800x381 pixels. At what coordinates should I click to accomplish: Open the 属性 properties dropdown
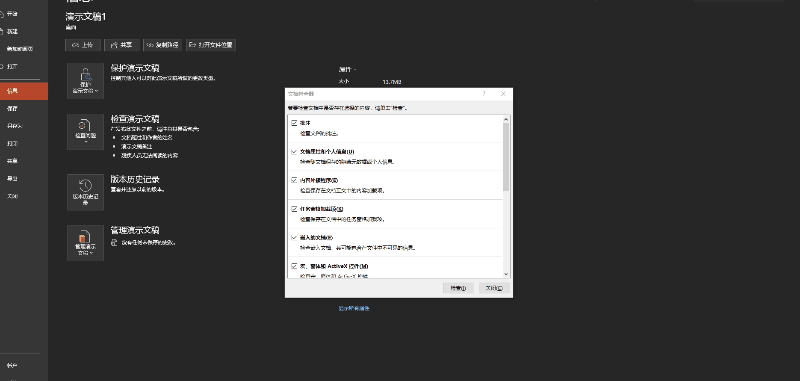point(348,69)
